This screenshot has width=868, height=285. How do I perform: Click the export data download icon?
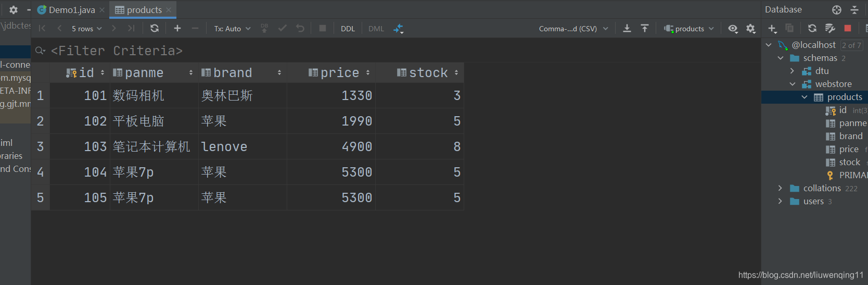click(627, 29)
